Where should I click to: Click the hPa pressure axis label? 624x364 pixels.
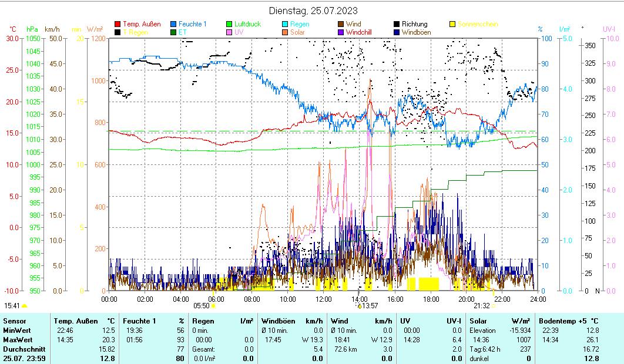coord(32,29)
